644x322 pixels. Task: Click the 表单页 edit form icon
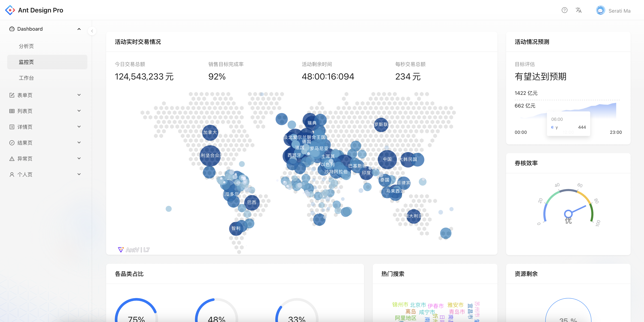12,95
